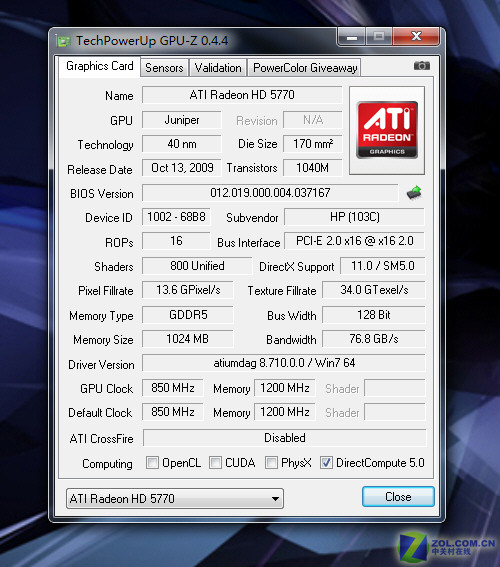This screenshot has height=567, width=500.
Task: Click the Release Date field Oct 13, 2009
Action: [x=181, y=168]
